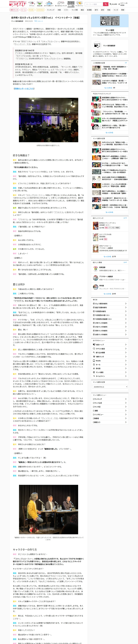Select the ランキング tab in the nav bar
Screen dimensions: 138x644
pyautogui.click(x=51, y=10)
